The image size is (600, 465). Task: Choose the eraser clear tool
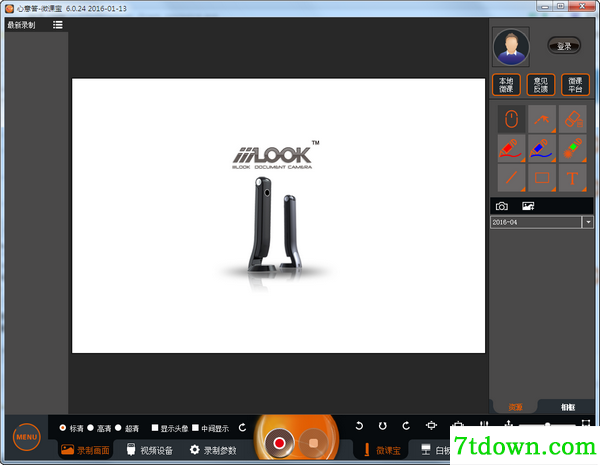(x=572, y=119)
